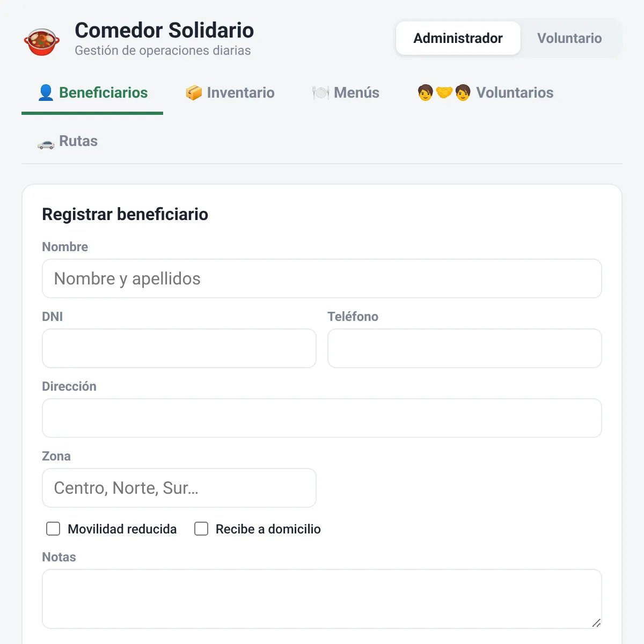Click the Zona input field
Viewport: 644px width, 644px height.
coord(179,488)
